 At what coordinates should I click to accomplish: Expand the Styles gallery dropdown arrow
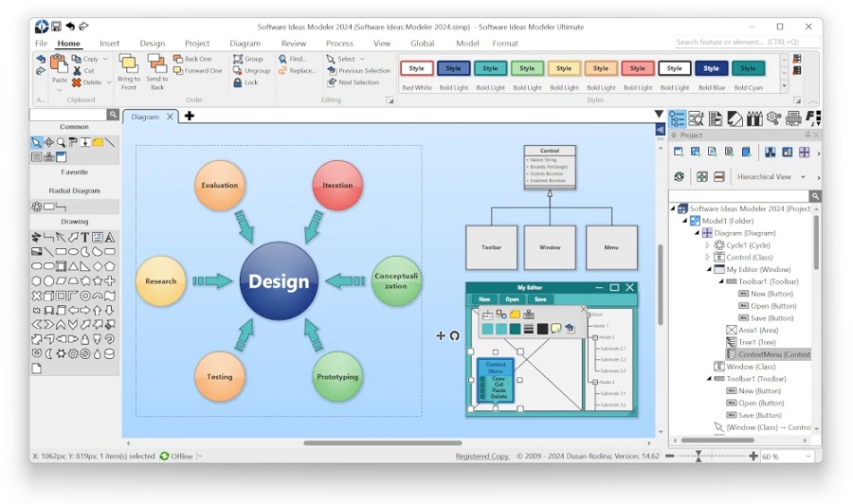[x=784, y=86]
